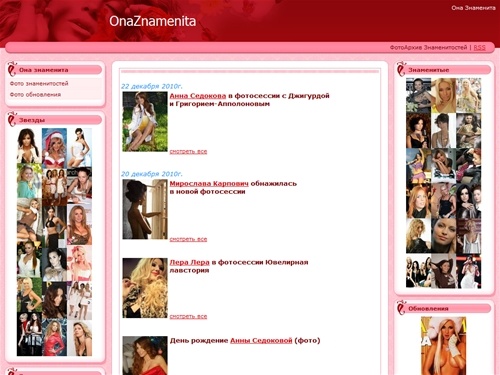Click the OnaZnamenita site title
This screenshot has height=375, width=500.
[153, 21]
